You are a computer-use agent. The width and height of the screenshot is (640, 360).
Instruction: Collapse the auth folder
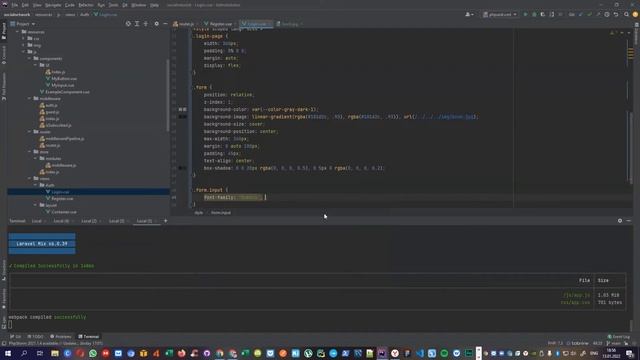click(x=36, y=185)
